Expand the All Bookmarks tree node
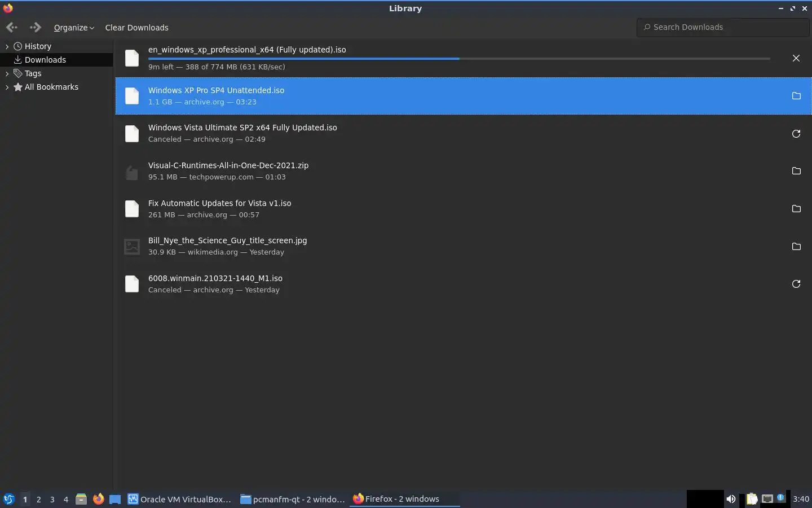The width and height of the screenshot is (812, 508). point(7,87)
